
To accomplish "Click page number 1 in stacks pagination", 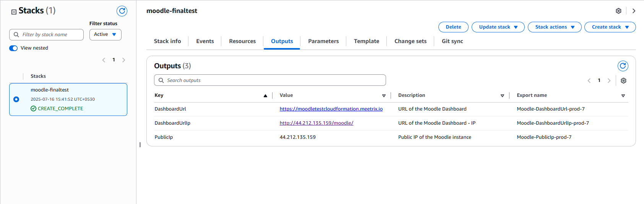I will 114,60.
